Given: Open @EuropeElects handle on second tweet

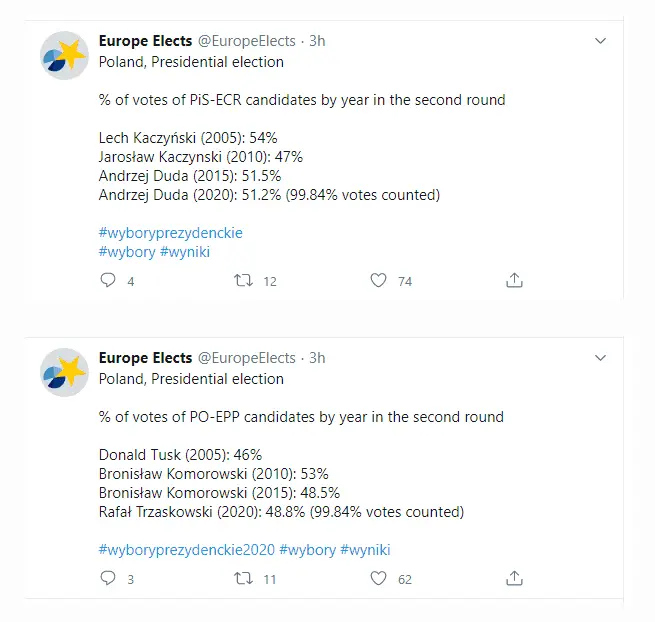Looking at the screenshot, I should pos(246,358).
